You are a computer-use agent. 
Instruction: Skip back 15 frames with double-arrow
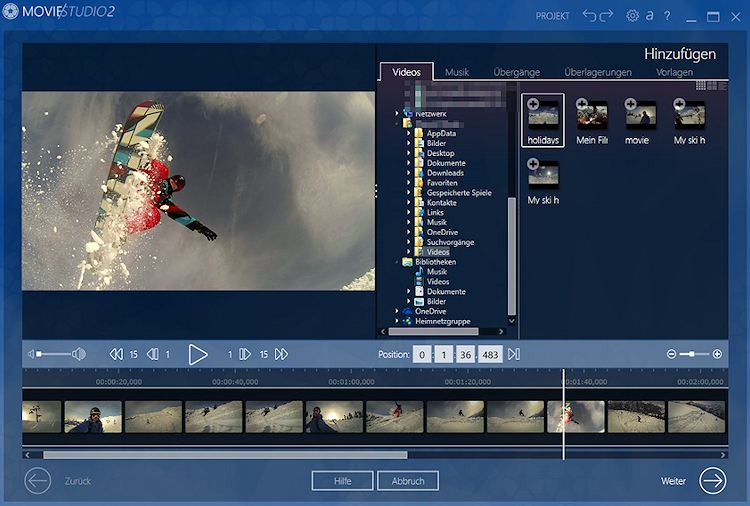click(116, 354)
